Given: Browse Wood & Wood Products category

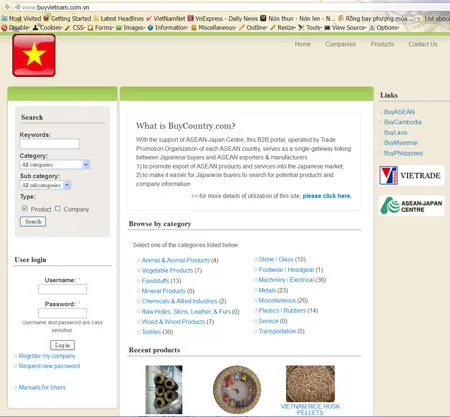Looking at the screenshot, I should [173, 322].
